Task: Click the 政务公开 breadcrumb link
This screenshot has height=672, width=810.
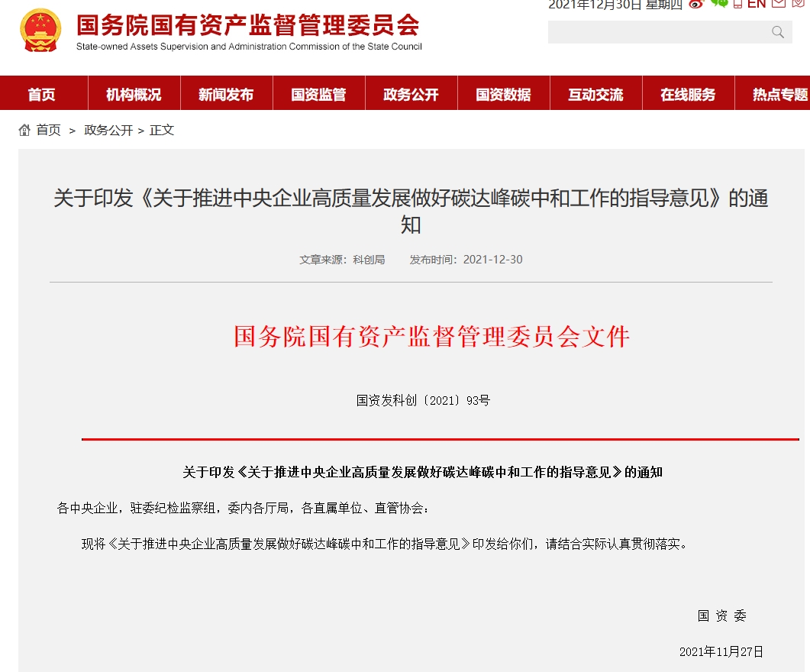Action: (x=108, y=130)
